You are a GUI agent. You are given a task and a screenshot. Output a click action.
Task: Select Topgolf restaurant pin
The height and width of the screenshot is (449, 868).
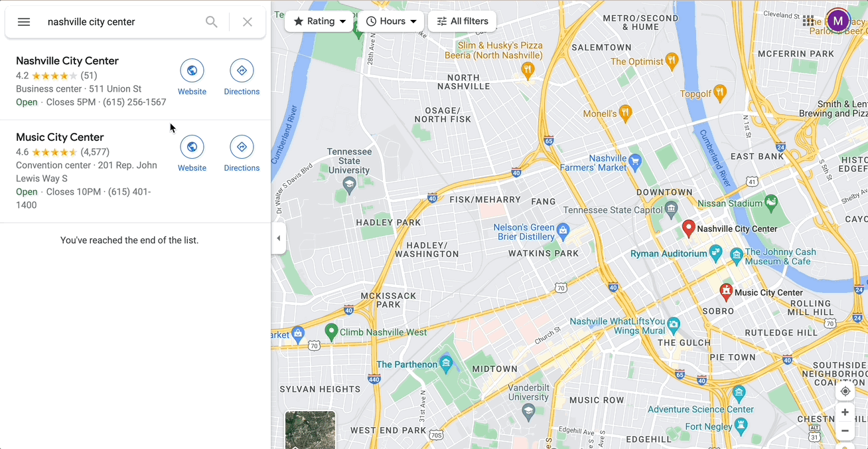point(720,92)
